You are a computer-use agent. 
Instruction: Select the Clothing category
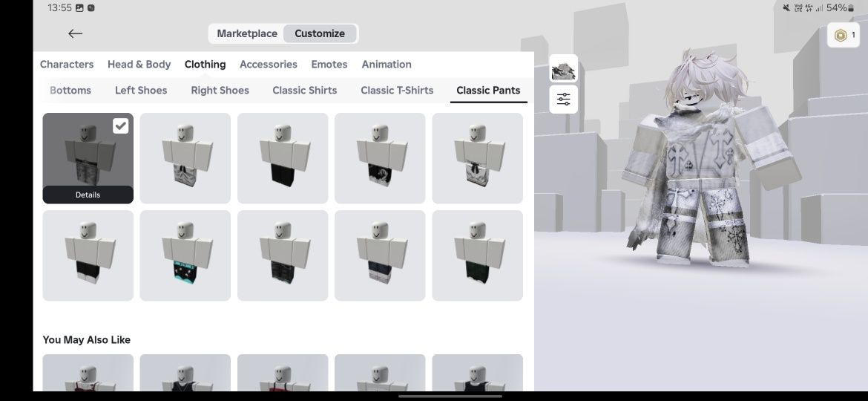tap(205, 65)
